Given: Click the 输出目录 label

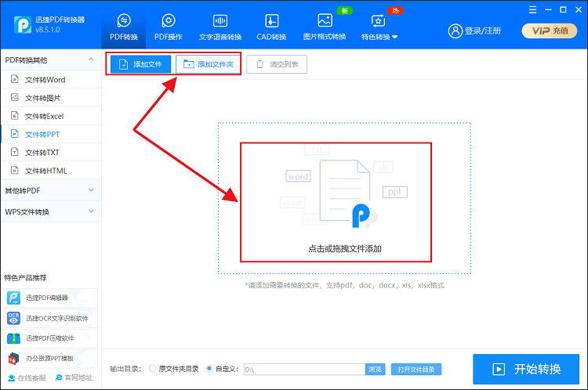Looking at the screenshot, I should point(125,369).
